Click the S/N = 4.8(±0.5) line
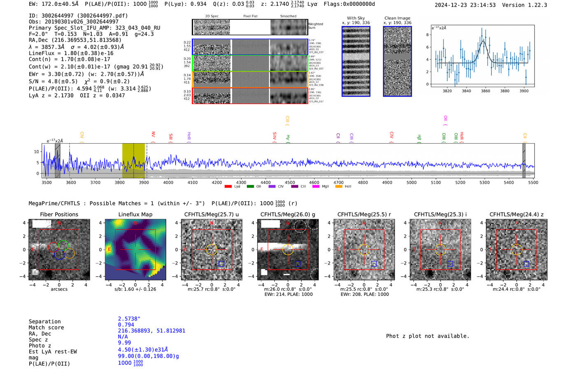 click(53, 81)
